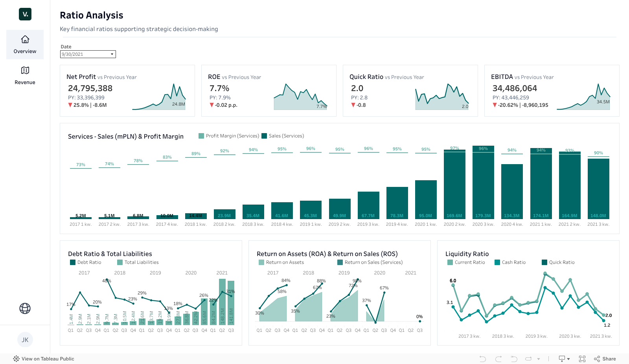Image resolution: width=629 pixels, height=364 pixels.
Task: Click the red down-triangle under Net Profit
Action: click(x=70, y=105)
